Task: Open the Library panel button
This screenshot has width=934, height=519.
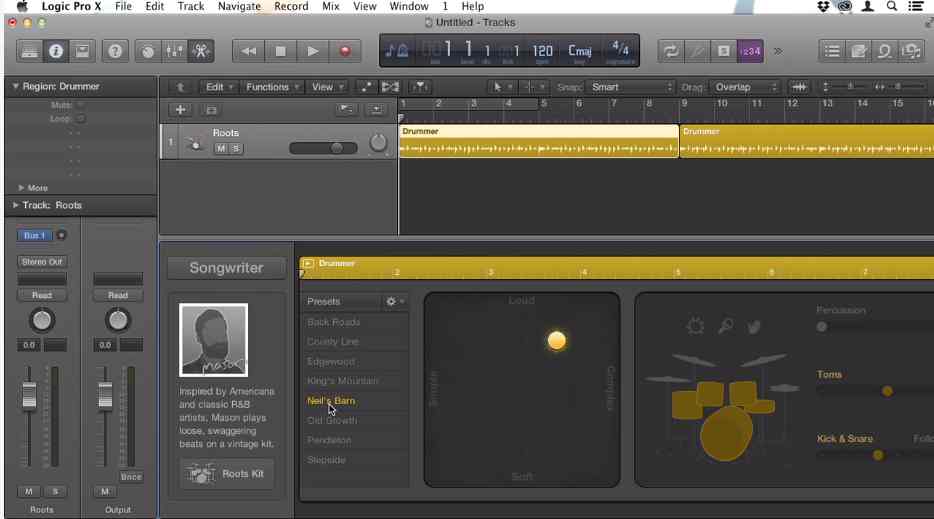Action: pyautogui.click(x=29, y=51)
